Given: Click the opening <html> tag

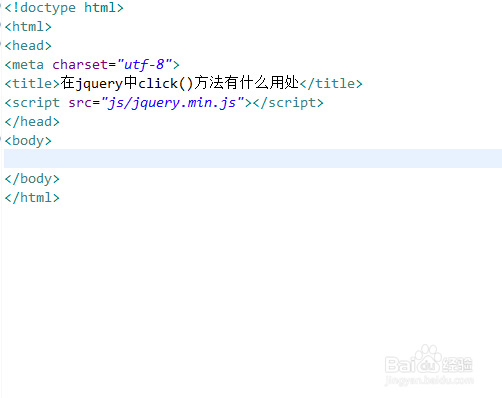Looking at the screenshot, I should pos(28,27).
